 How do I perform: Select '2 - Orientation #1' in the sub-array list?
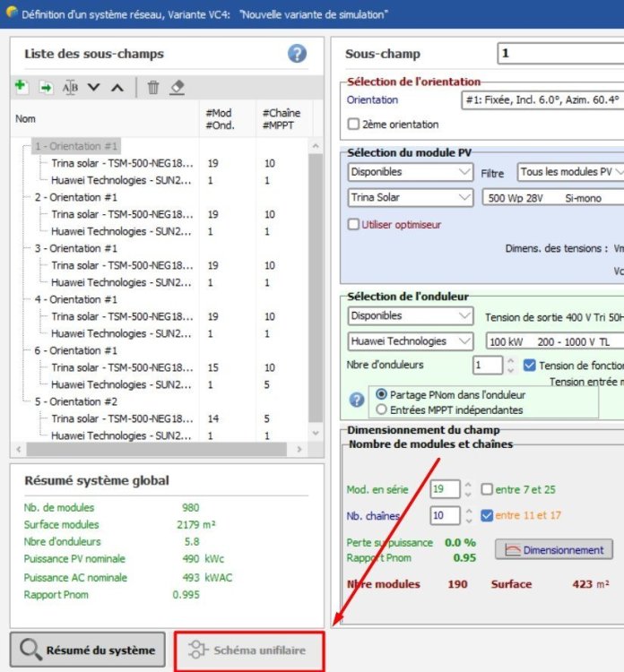75,197
